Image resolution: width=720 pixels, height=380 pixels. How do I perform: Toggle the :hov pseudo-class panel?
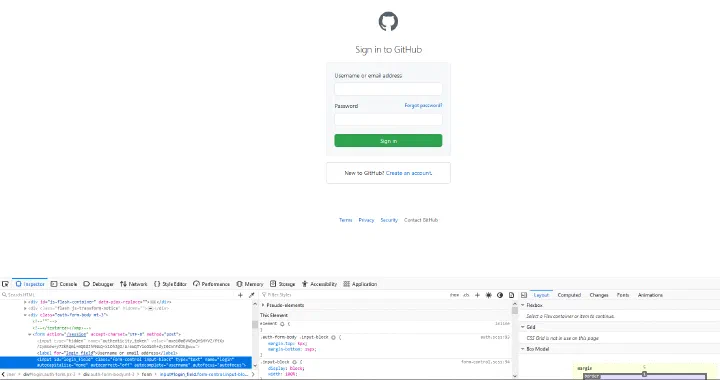(x=454, y=295)
